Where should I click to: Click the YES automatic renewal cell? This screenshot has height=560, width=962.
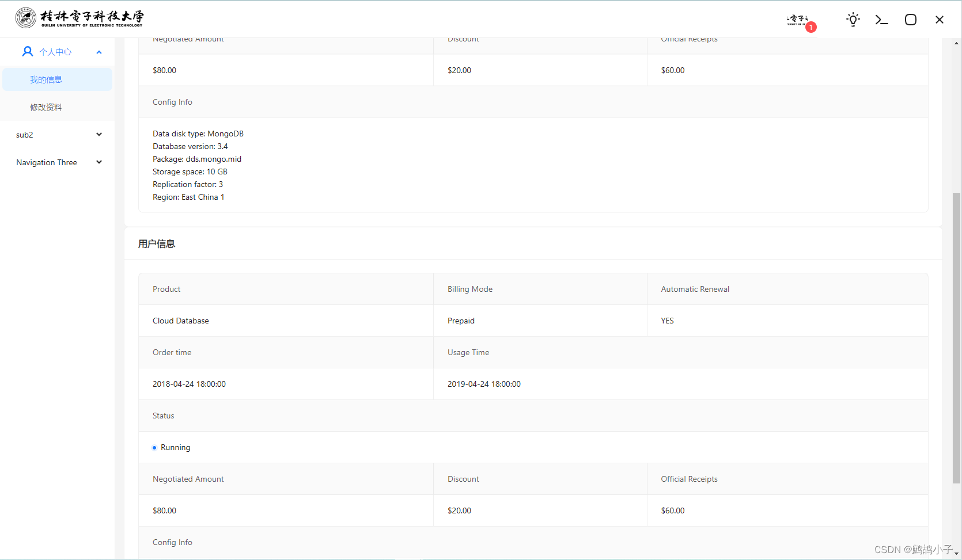click(667, 321)
